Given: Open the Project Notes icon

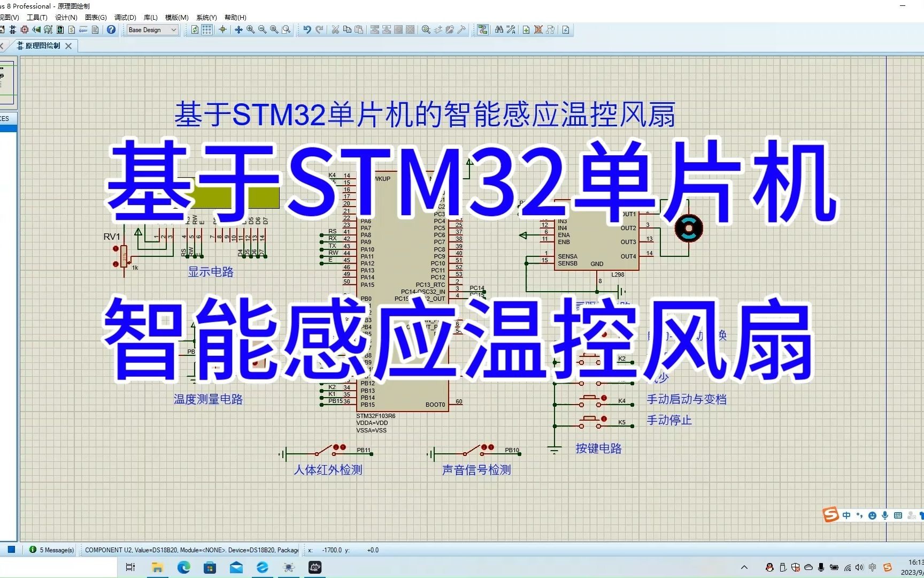Looking at the screenshot, I should 95,29.
